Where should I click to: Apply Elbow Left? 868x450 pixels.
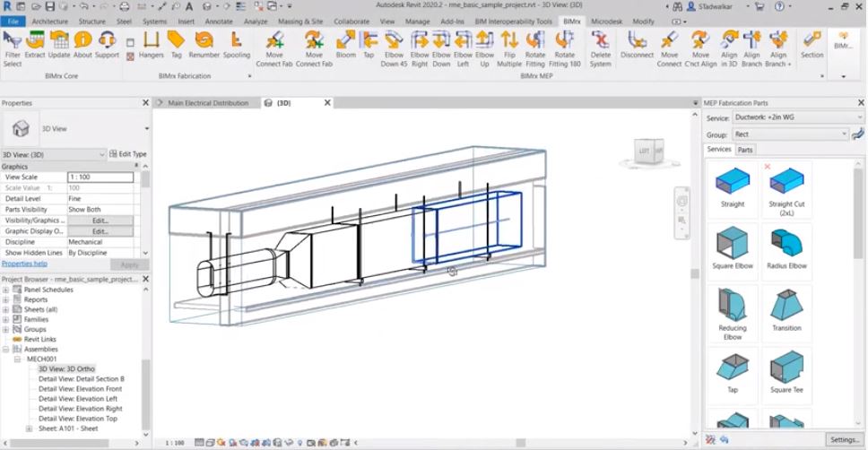[x=463, y=48]
